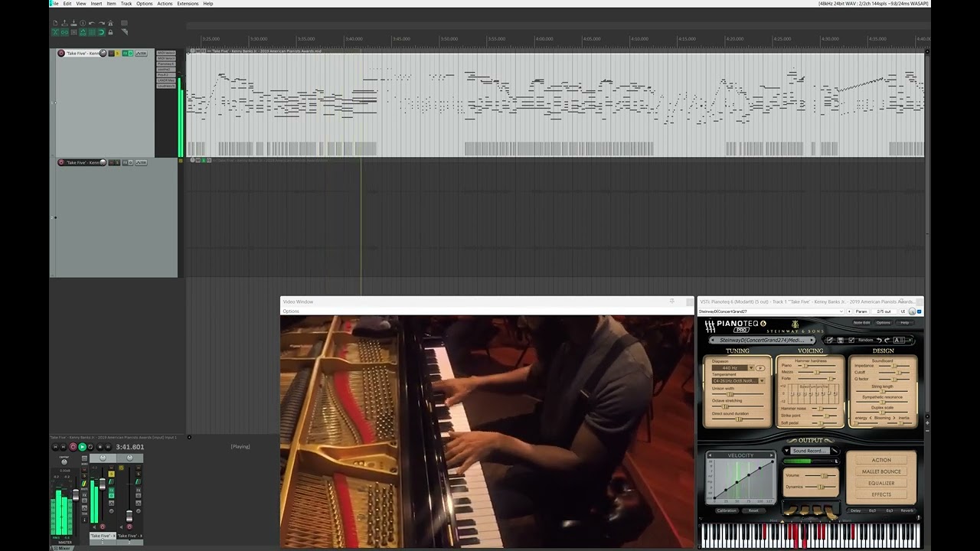Image resolution: width=980 pixels, height=551 pixels.
Task: Toggle the transport Repeat loop button
Action: click(90, 447)
